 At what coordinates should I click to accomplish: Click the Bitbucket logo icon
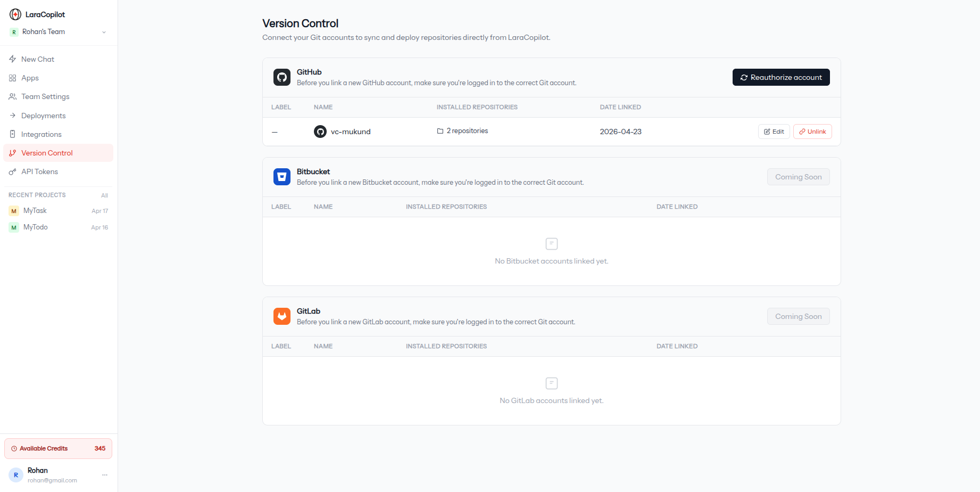(x=281, y=176)
